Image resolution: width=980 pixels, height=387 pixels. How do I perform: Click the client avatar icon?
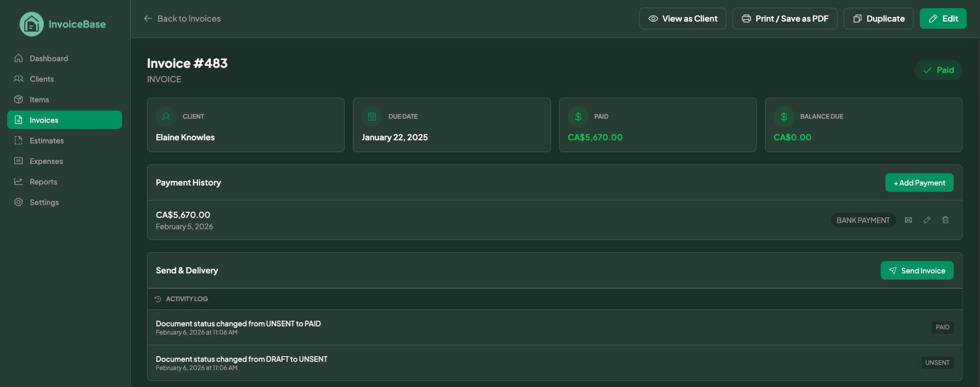pyautogui.click(x=166, y=117)
